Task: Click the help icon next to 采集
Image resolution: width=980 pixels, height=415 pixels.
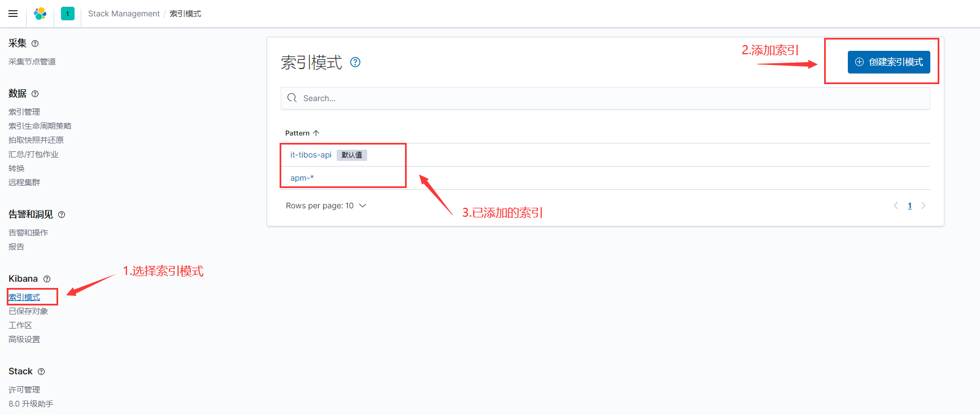Action: point(35,43)
